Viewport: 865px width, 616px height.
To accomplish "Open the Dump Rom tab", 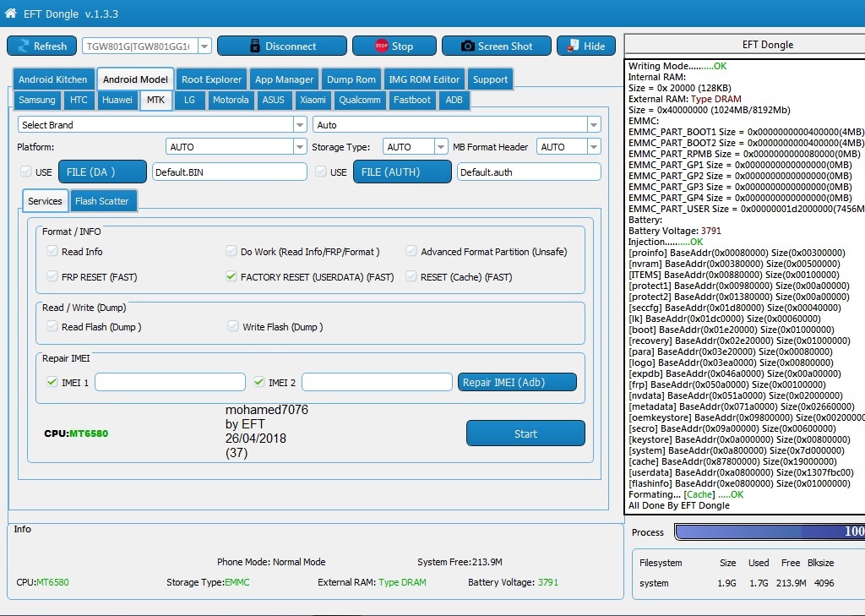I will tap(351, 79).
